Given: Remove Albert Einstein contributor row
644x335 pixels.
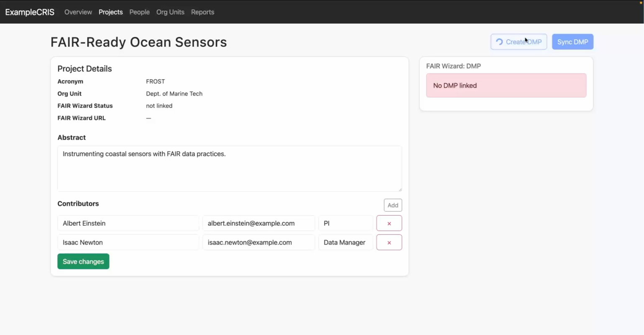Looking at the screenshot, I should 389,223.
